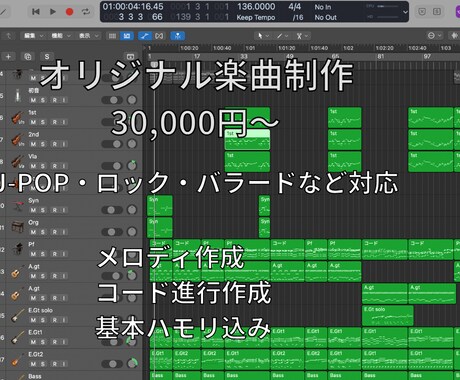Screen dimensions: 460x380
Task: Mute the 1st track
Action: [33, 122]
